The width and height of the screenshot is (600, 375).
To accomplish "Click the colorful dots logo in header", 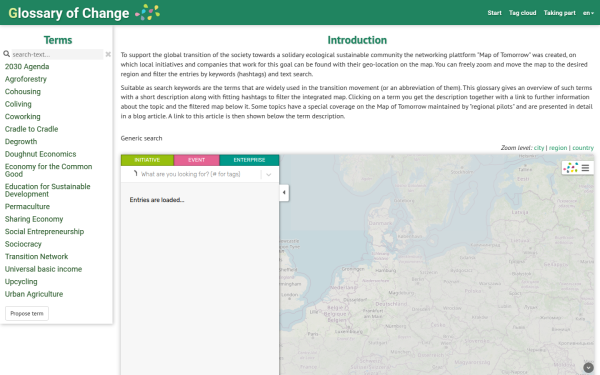I will pyautogui.click(x=148, y=12).
